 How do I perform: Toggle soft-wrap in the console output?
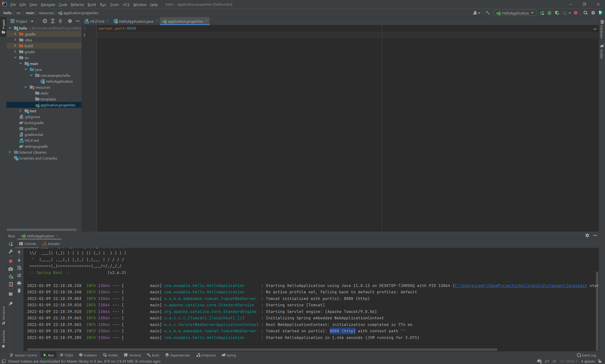coord(19,268)
